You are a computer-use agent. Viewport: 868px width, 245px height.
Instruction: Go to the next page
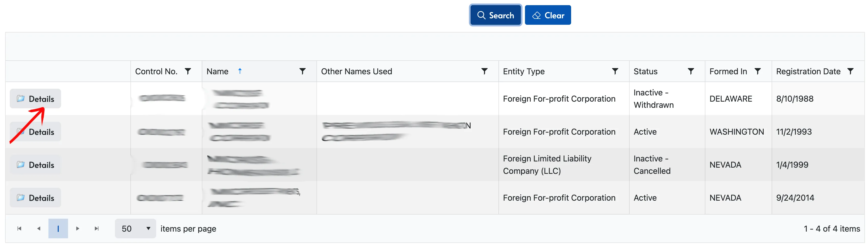(78, 229)
